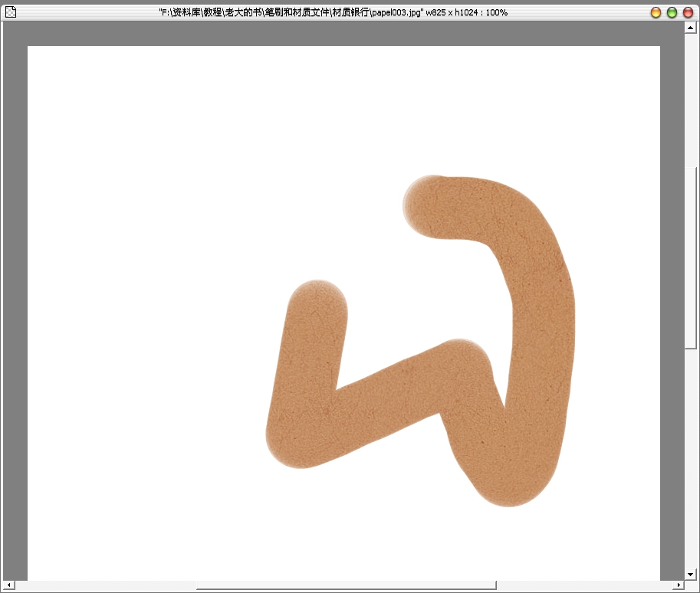Viewport: 700px width, 593px height.
Task: Click the horizontal scrollbar right arrow
Action: [679, 585]
